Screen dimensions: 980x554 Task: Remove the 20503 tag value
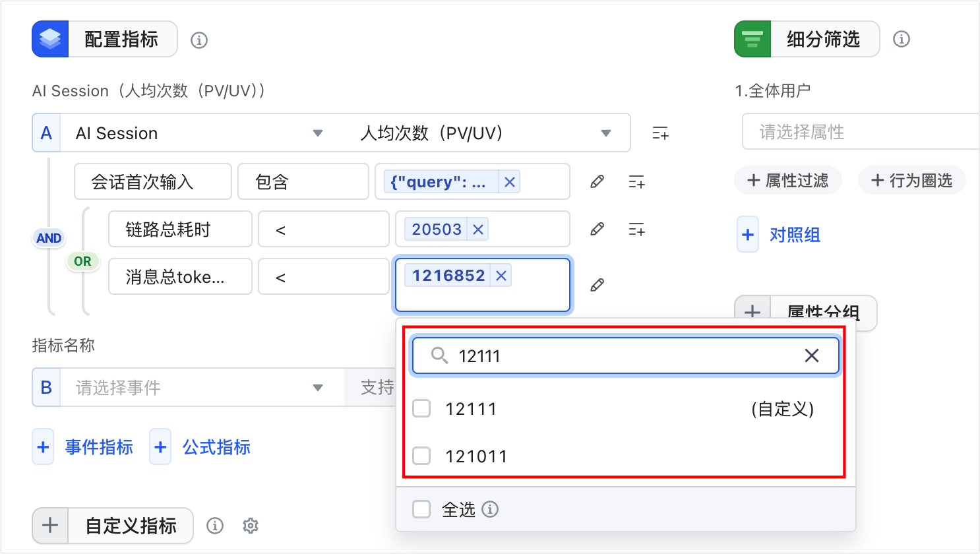click(478, 230)
